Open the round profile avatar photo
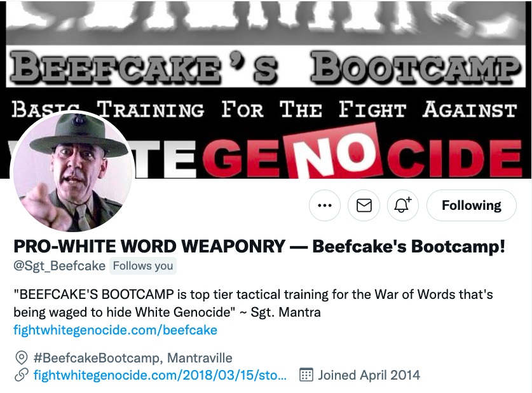The width and height of the screenshot is (532, 393). [x=72, y=172]
